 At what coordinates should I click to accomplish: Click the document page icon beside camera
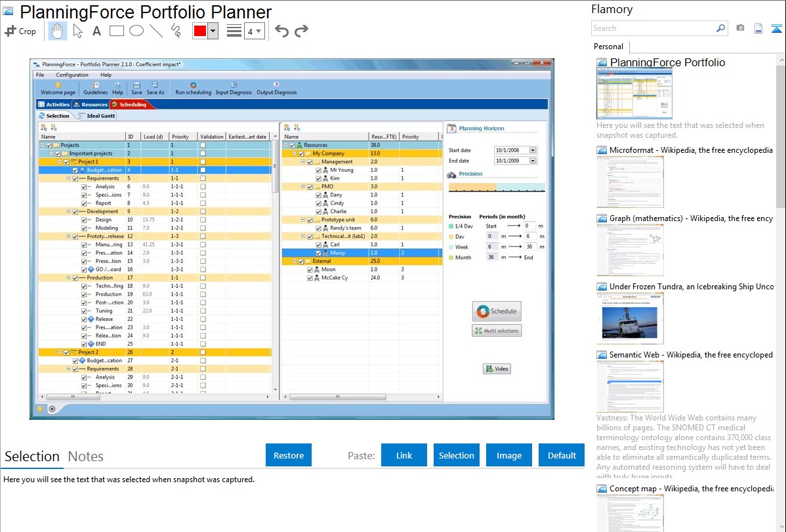point(758,28)
